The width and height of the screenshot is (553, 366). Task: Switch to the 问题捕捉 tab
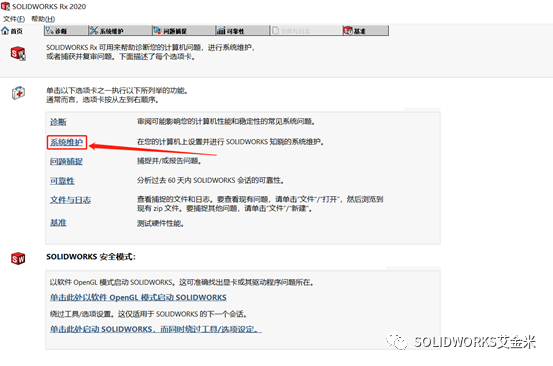184,31
